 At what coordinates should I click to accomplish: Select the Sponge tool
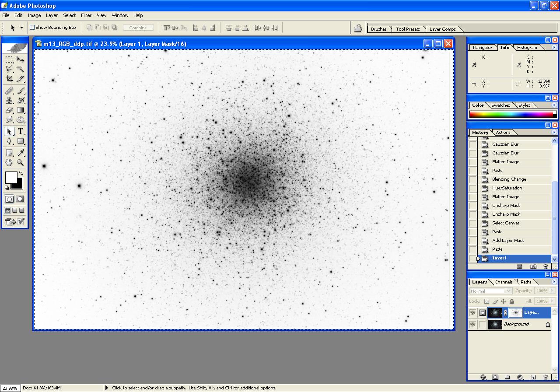pyautogui.click(x=21, y=120)
